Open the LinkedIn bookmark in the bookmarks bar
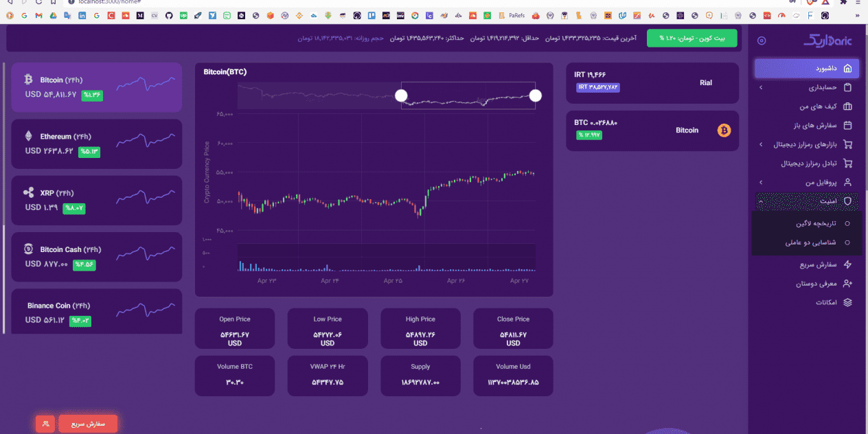 [82, 15]
